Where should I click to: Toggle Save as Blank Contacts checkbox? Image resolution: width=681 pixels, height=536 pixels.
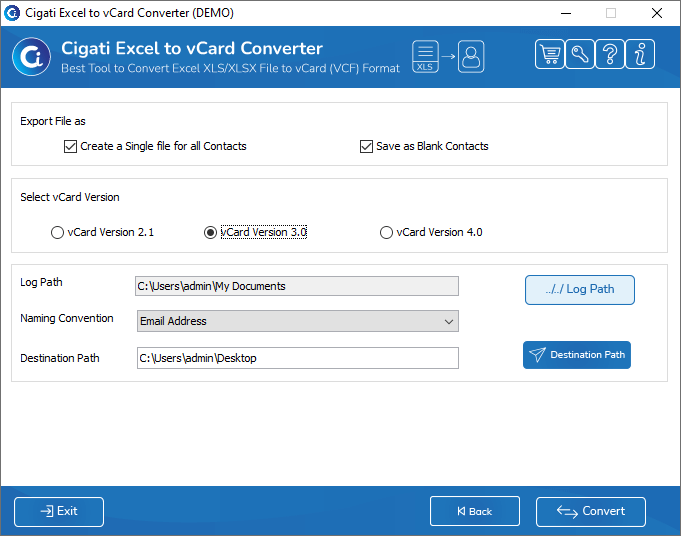pos(366,146)
